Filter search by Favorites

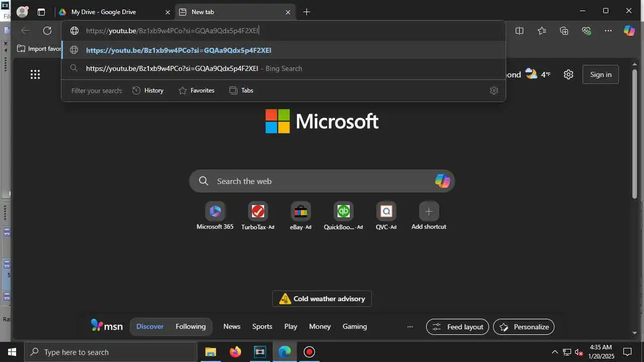pyautogui.click(x=197, y=90)
